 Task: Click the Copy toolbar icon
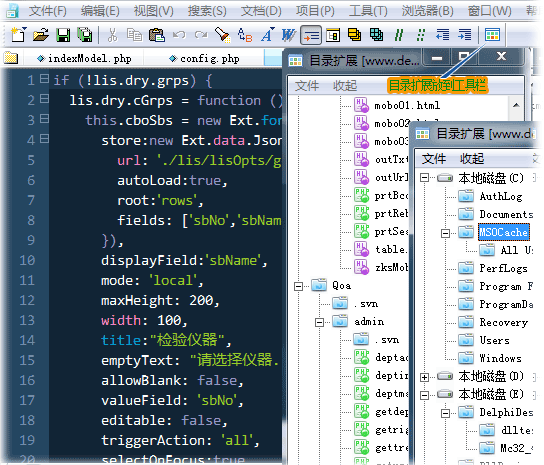click(x=134, y=35)
